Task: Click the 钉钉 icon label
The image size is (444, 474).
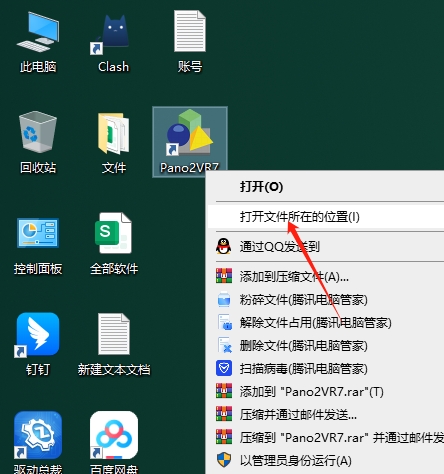Action: (38, 369)
